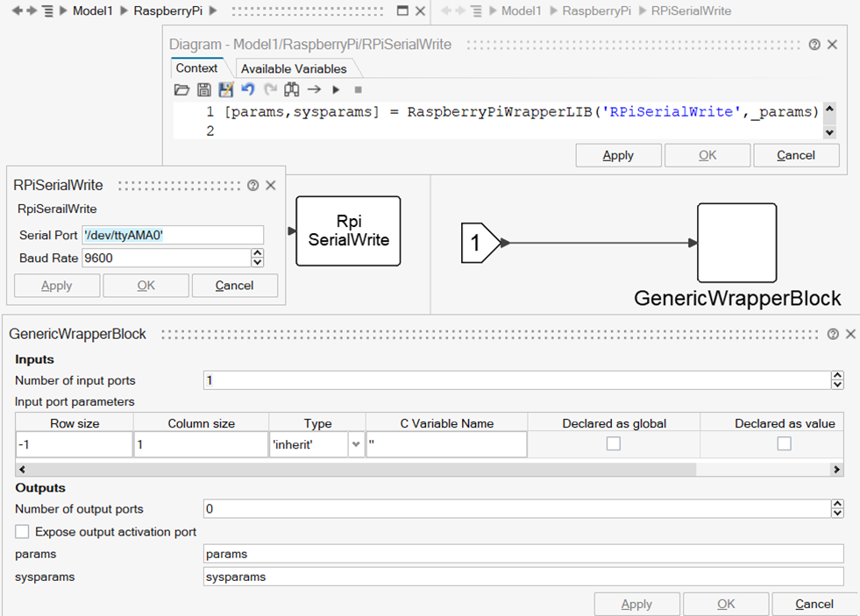Toggle the Declared as value checkbox

784,444
